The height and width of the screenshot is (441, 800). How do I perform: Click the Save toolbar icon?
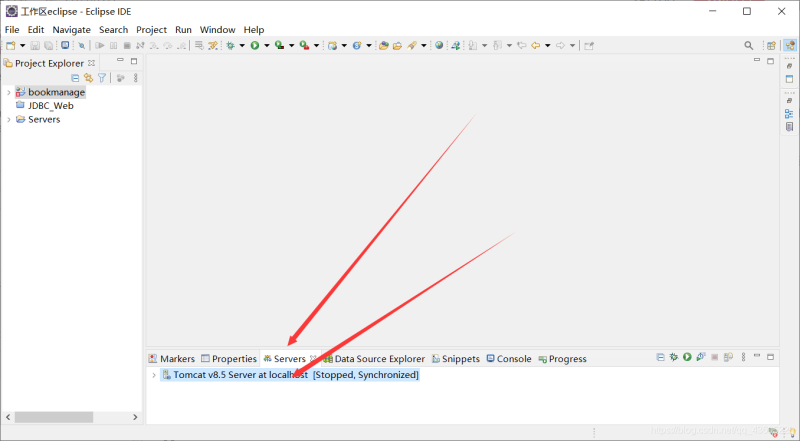(x=35, y=45)
